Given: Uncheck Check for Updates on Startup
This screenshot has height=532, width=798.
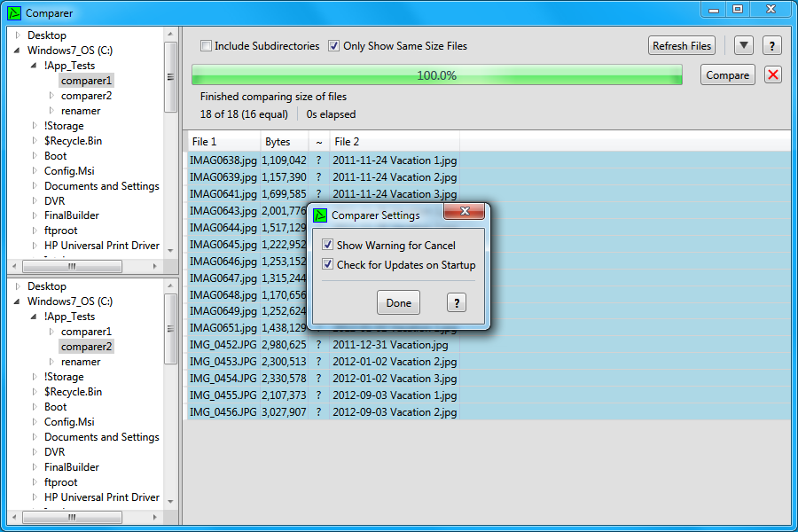Looking at the screenshot, I should [327, 263].
